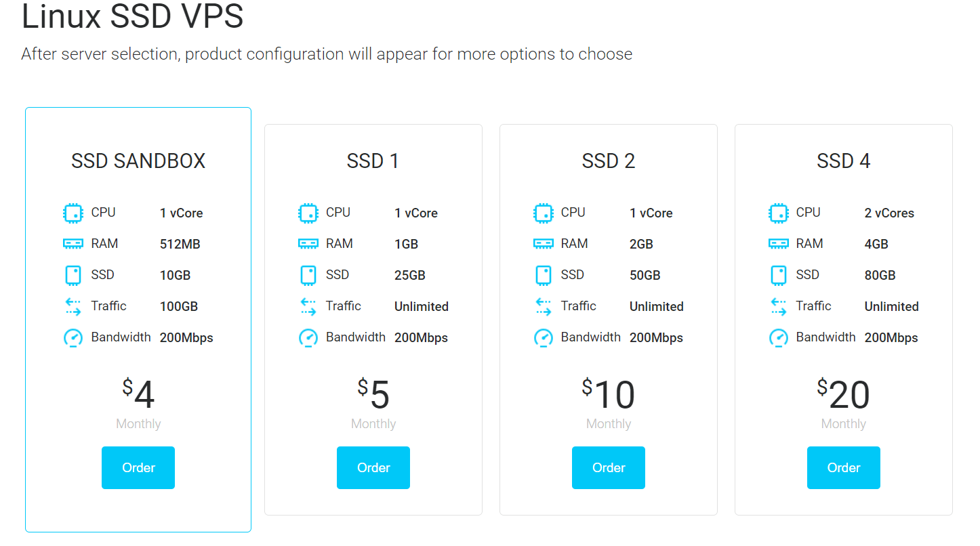Select the SSD SANDBOX card title
The height and width of the screenshot is (546, 980).
click(x=138, y=161)
